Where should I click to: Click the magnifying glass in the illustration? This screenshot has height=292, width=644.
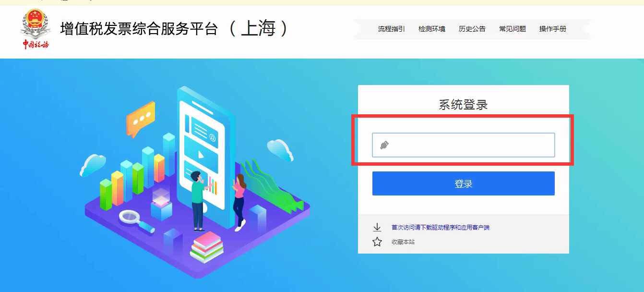(x=136, y=221)
